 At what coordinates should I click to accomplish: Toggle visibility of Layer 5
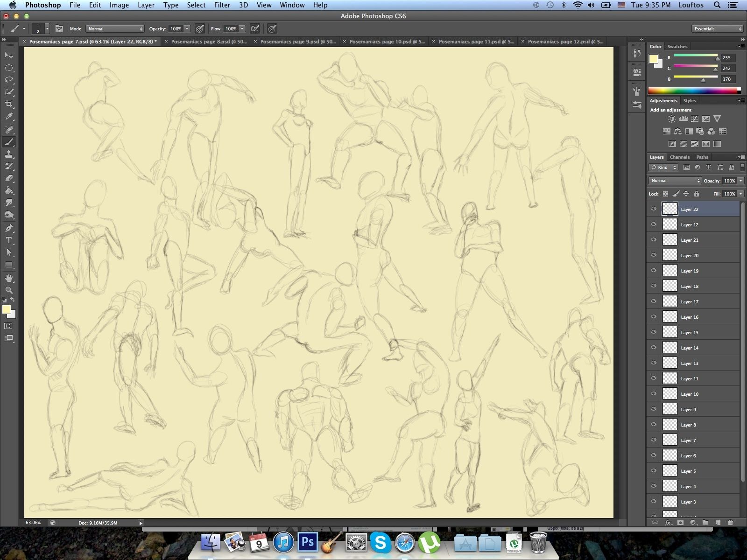click(x=654, y=471)
